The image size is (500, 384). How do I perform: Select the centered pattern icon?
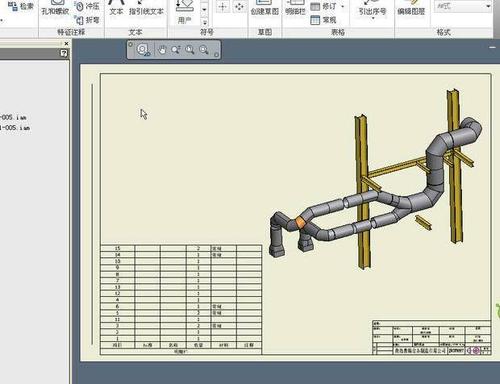point(239,7)
